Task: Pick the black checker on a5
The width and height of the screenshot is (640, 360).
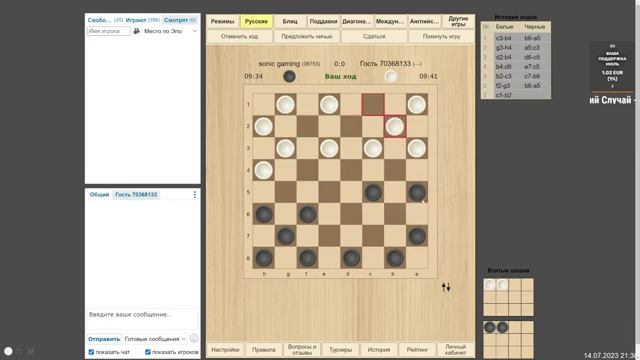Action: 417,192
